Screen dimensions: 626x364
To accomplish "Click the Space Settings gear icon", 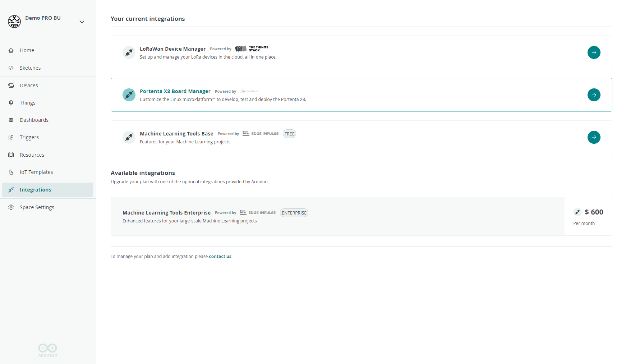I will pos(11,207).
